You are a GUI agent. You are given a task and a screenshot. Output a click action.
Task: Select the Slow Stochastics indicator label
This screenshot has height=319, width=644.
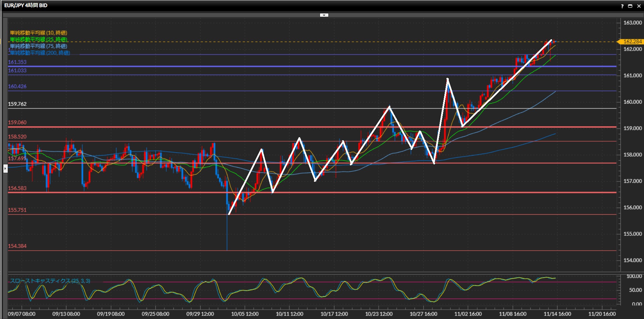coord(50,281)
